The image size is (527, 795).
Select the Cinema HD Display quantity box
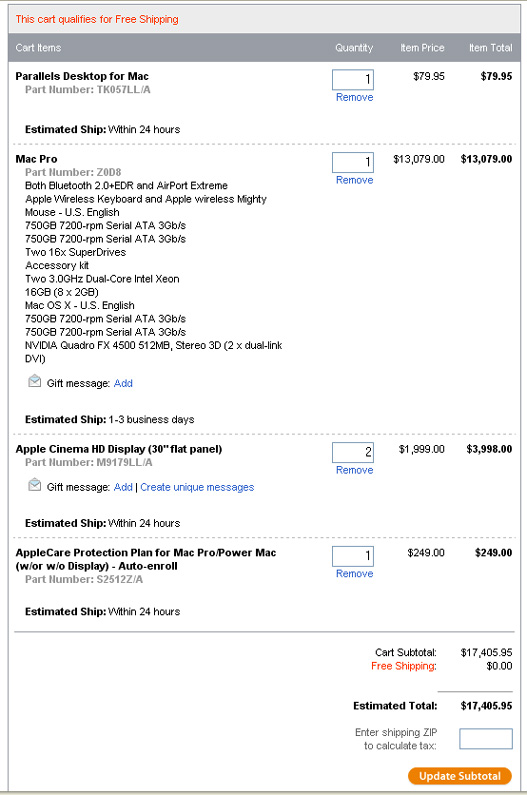click(353, 452)
